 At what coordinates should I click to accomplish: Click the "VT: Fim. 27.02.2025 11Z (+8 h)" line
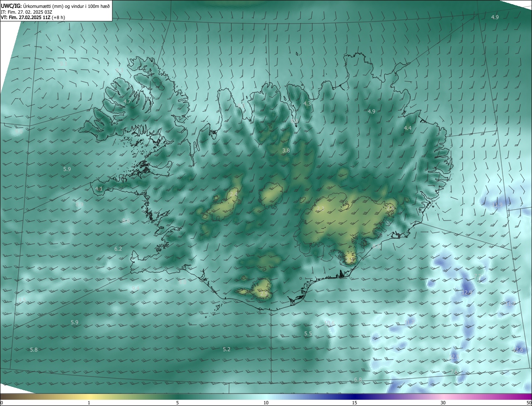click(33, 17)
